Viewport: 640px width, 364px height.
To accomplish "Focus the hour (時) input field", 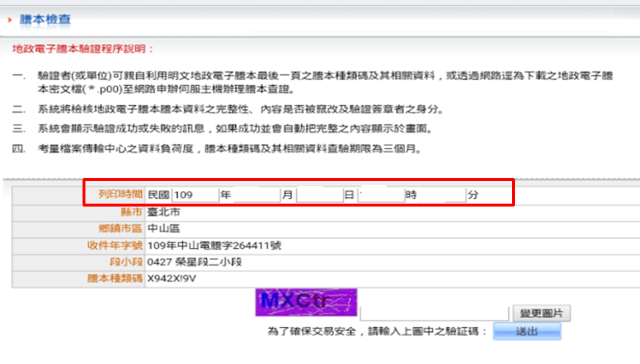I will [x=381, y=195].
